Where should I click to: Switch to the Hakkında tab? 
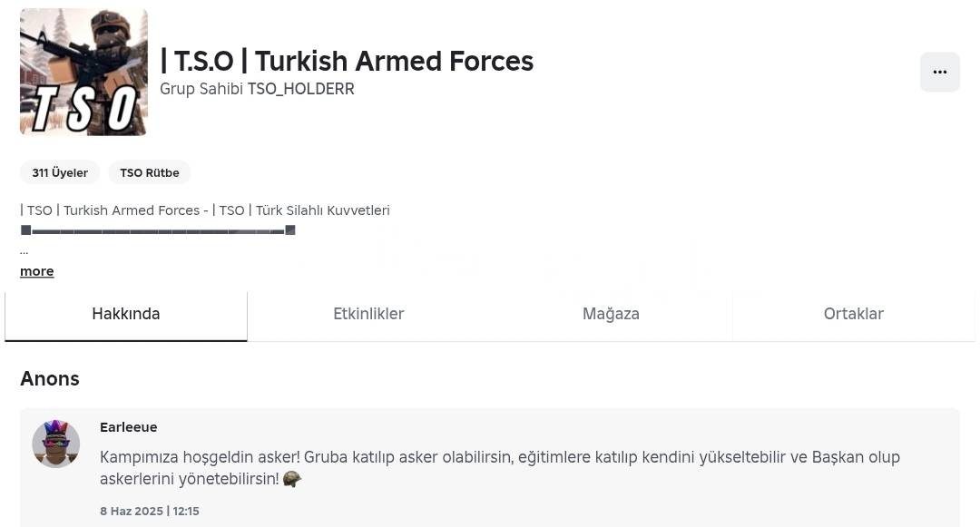pos(125,314)
